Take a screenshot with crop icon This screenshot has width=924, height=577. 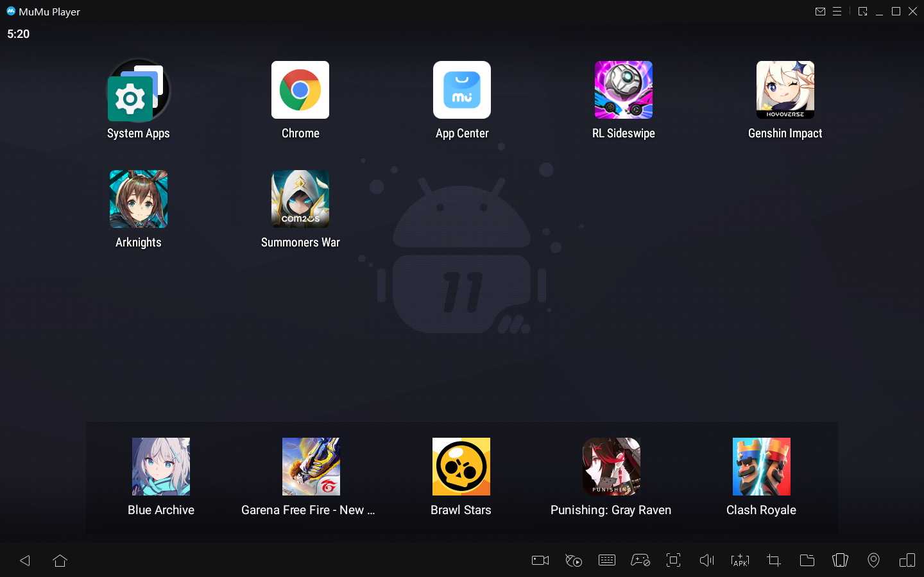pos(774,560)
